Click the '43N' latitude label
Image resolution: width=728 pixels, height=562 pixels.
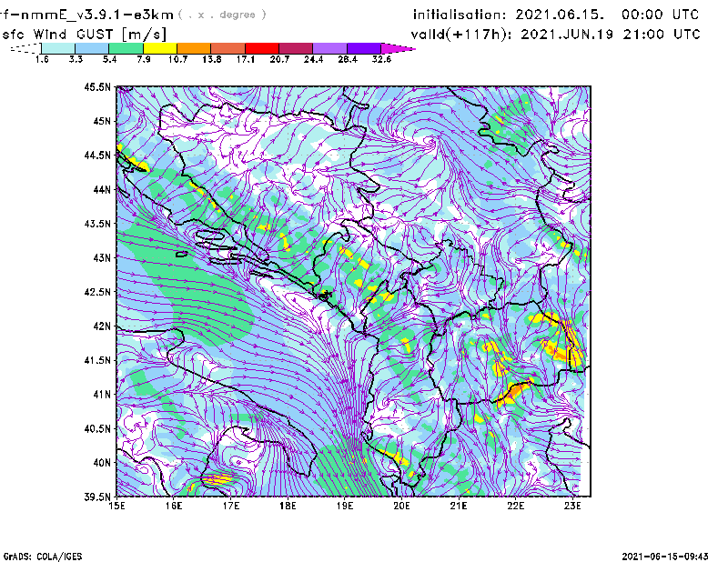[102, 257]
